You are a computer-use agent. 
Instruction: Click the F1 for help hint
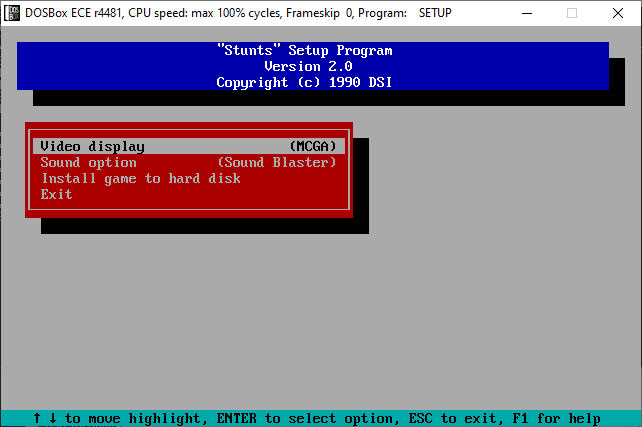coord(556,418)
